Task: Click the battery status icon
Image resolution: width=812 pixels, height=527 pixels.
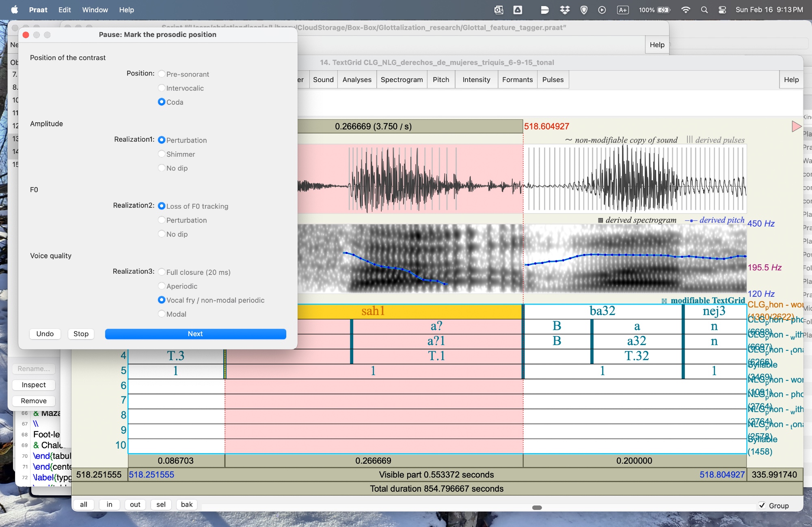Action: pos(663,10)
